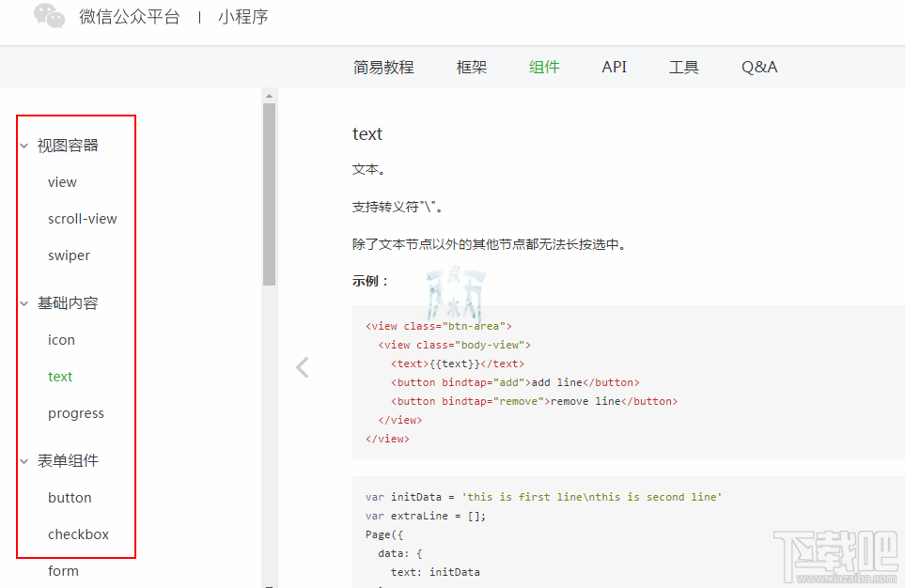The height and width of the screenshot is (588, 905).
Task: Collapse the 基础内容 section chevron
Action: tap(24, 303)
